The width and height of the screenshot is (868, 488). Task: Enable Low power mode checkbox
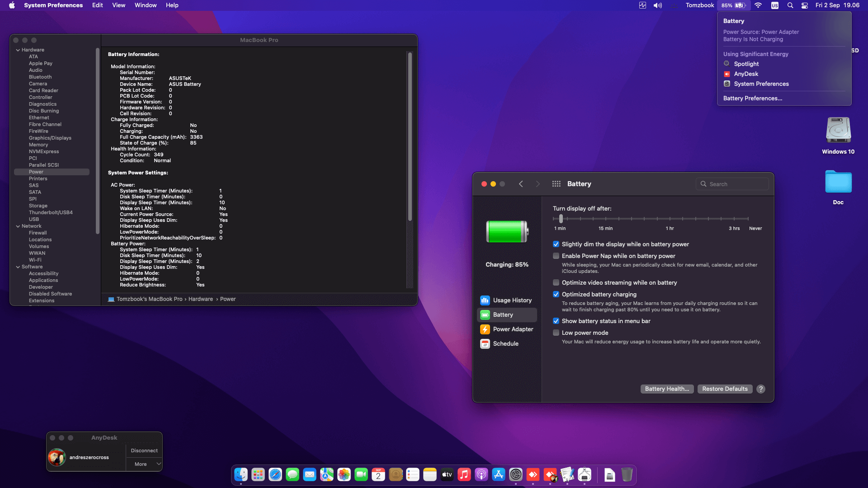tap(556, 333)
